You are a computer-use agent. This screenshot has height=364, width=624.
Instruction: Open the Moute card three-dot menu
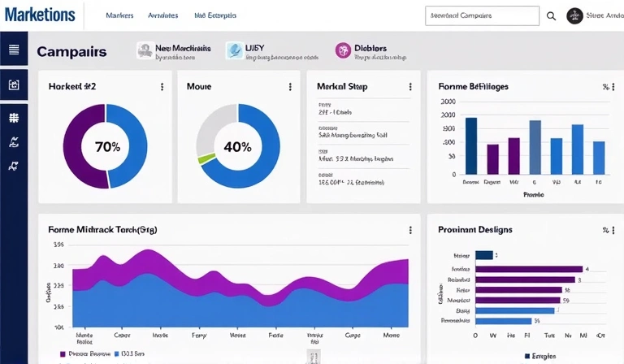[290, 87]
